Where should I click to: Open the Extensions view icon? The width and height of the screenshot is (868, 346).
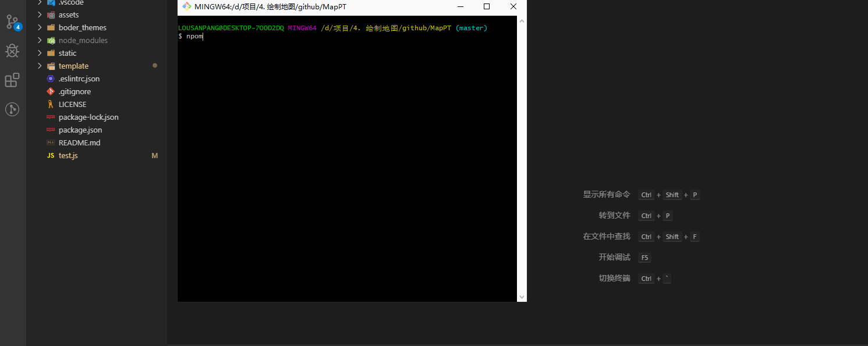pos(12,80)
